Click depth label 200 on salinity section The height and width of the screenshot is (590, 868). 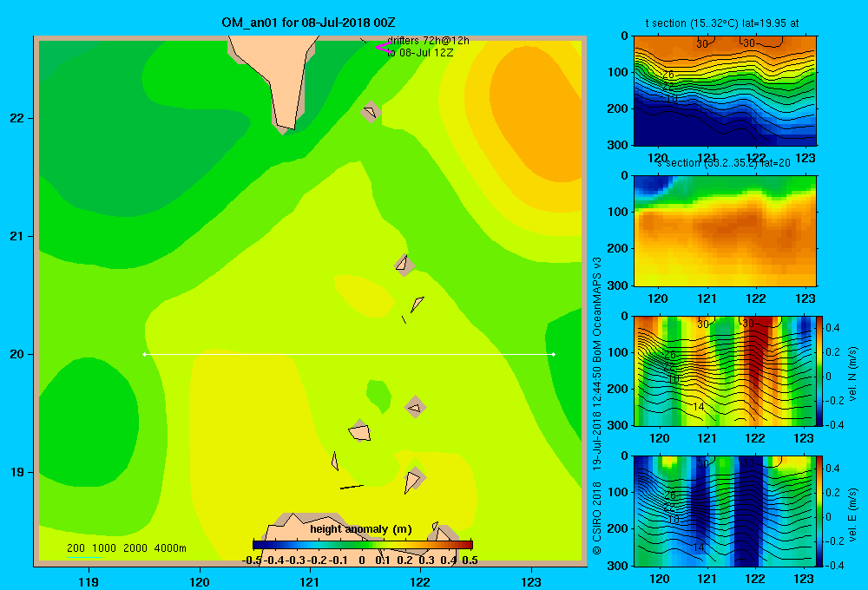(x=620, y=248)
